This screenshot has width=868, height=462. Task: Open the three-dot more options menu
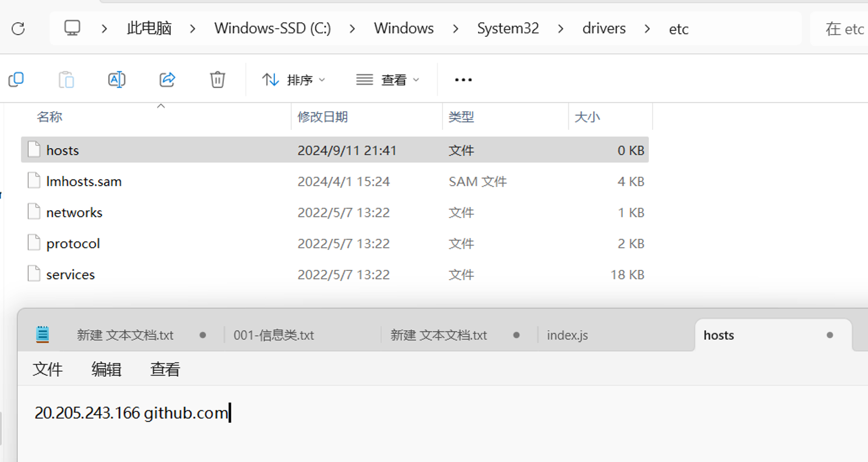click(463, 80)
